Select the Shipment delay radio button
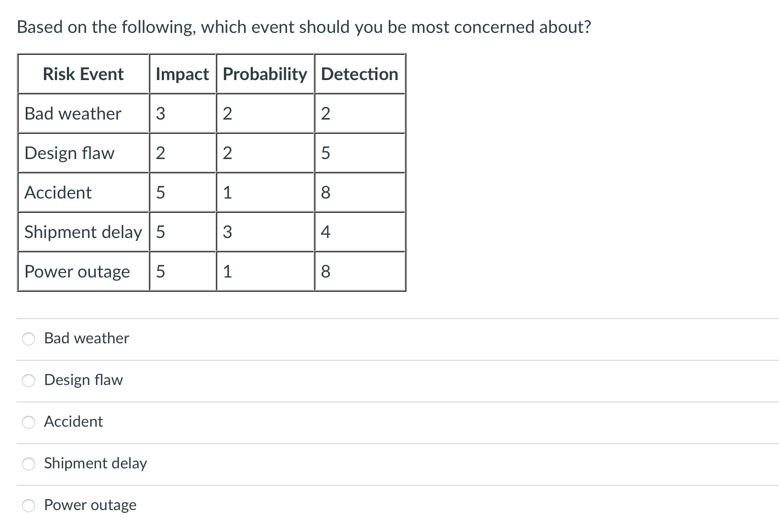 29,464
